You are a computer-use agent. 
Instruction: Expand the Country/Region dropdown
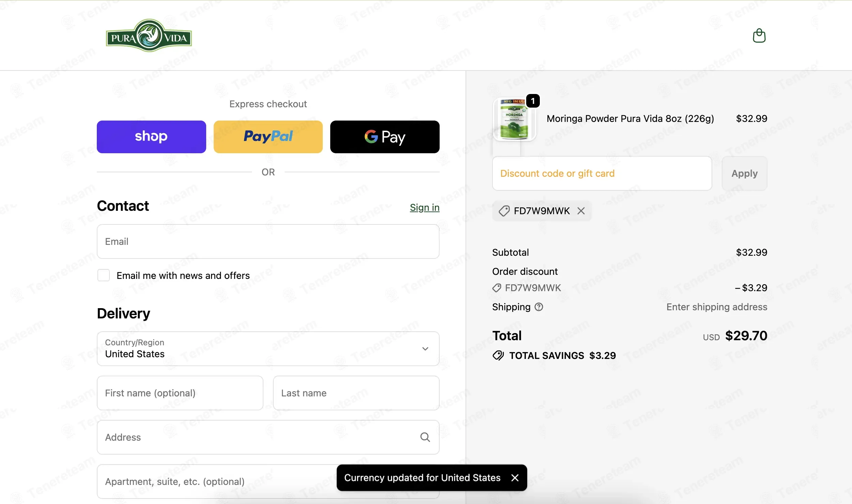coord(268,349)
